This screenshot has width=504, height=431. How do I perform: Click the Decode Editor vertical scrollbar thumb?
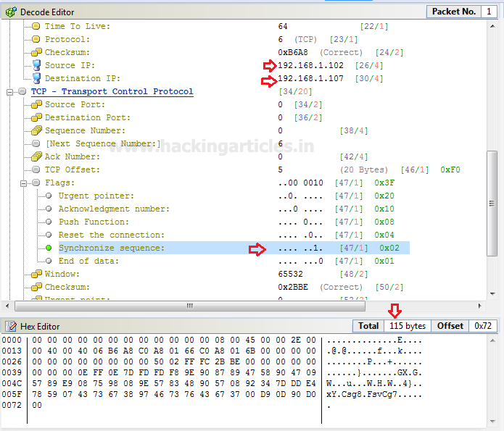[x=492, y=204]
